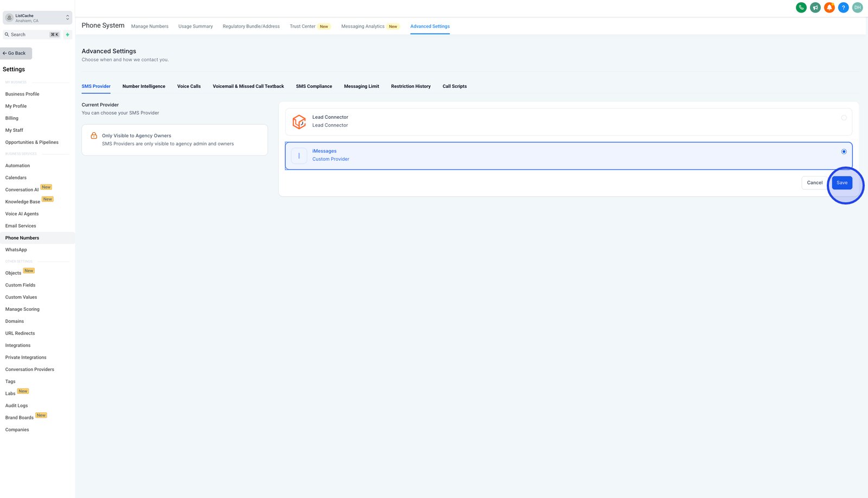Click the Go Back button
The height and width of the screenshot is (498, 868).
pos(16,53)
